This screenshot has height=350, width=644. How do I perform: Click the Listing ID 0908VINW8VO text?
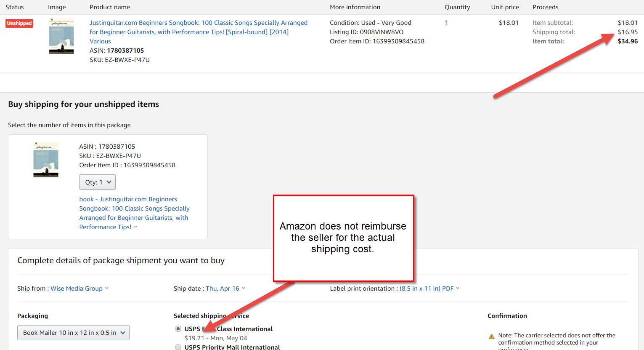pos(366,32)
